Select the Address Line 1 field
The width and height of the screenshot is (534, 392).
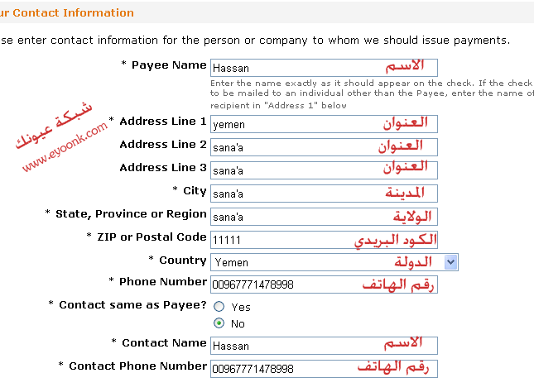[324, 124]
